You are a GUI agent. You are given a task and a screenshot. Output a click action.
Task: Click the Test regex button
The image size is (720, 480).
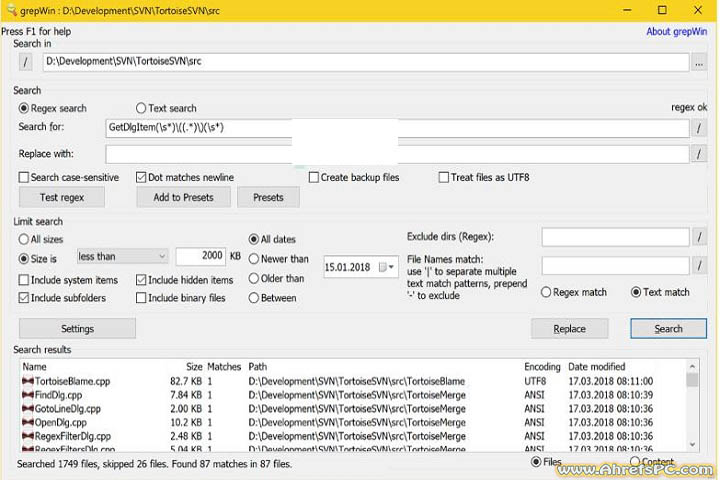point(62,198)
